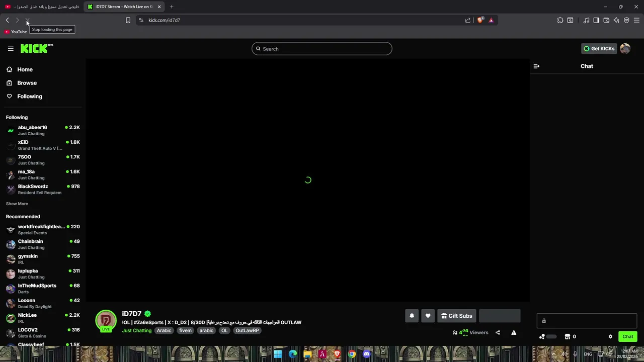Switch to the YouTube Arabic-titled tab
644x362 pixels.
42,7
